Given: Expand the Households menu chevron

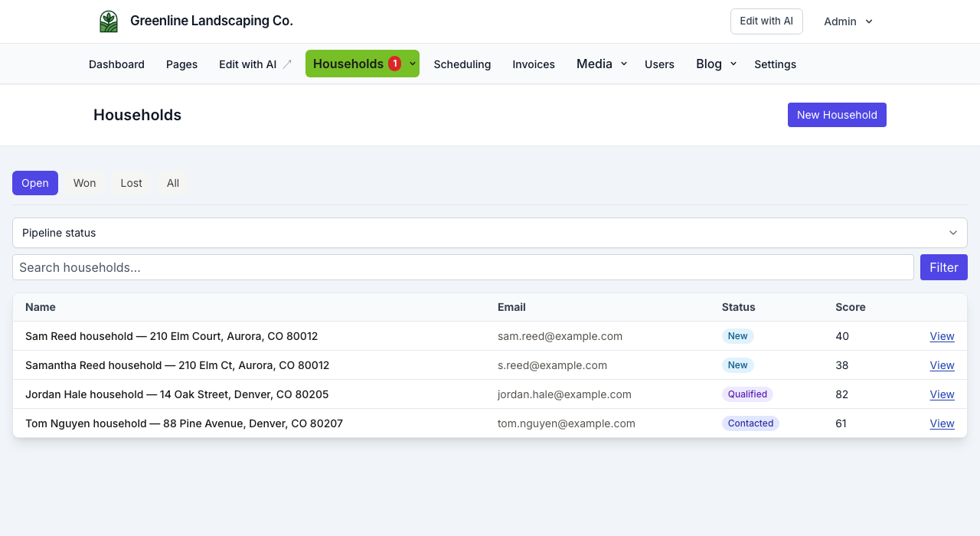Looking at the screenshot, I should (413, 64).
